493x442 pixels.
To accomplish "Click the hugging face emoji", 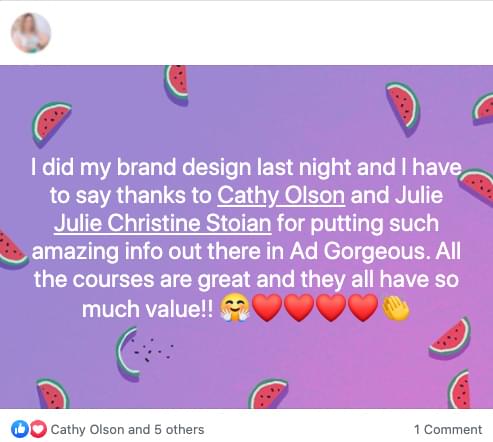I will 234,307.
